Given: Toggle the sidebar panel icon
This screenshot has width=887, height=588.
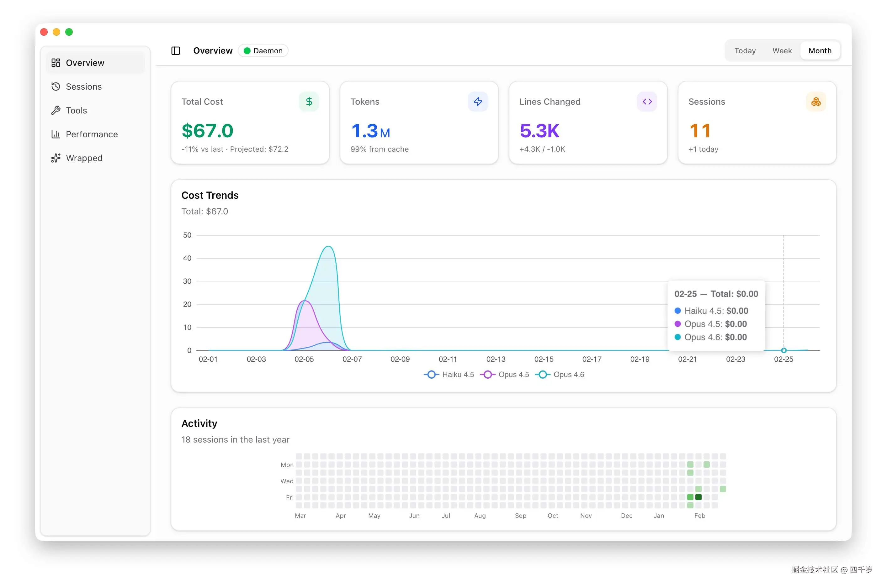Looking at the screenshot, I should click(176, 51).
